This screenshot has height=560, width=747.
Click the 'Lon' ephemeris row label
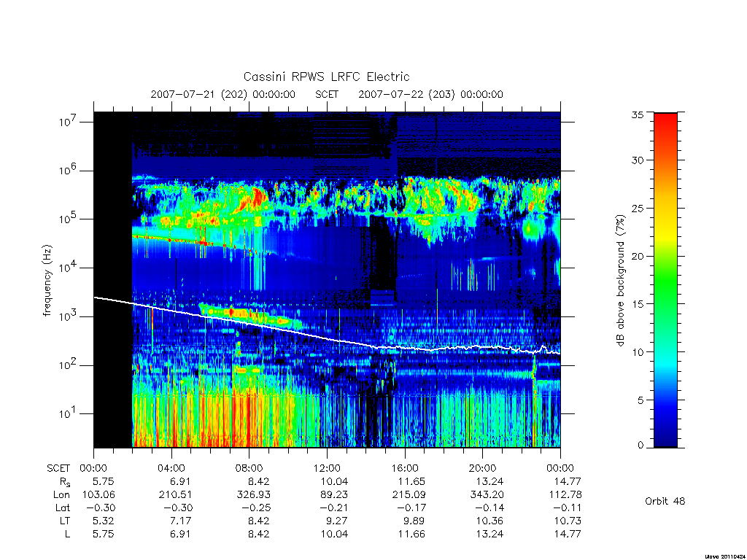click(61, 495)
